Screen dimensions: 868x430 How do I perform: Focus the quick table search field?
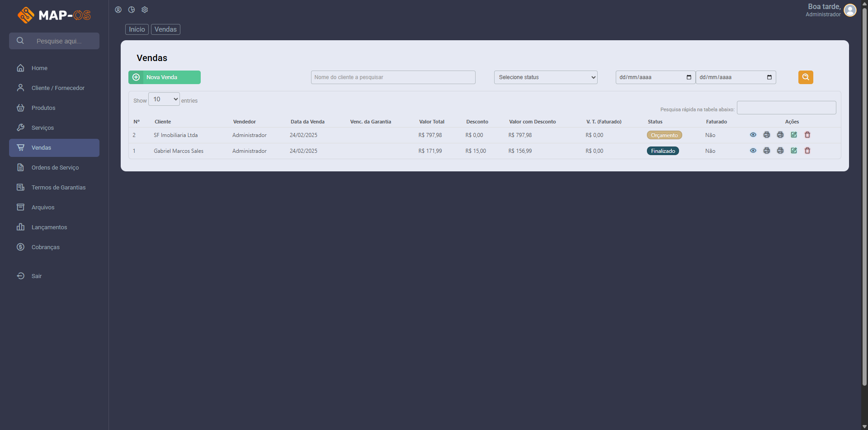[787, 108]
